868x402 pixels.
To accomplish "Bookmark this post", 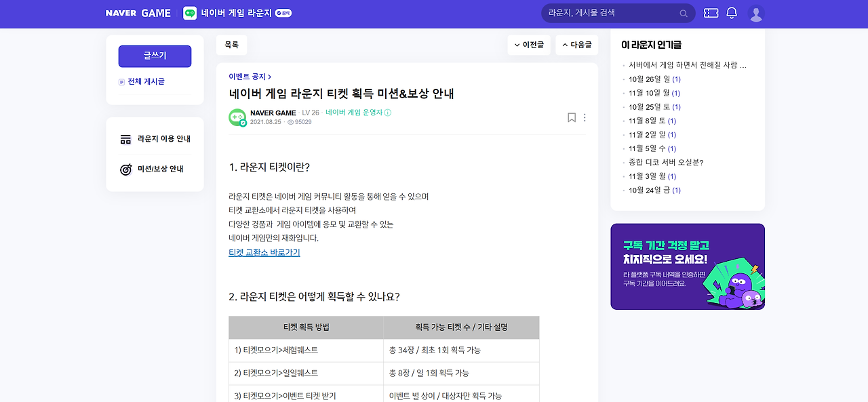I will click(572, 117).
